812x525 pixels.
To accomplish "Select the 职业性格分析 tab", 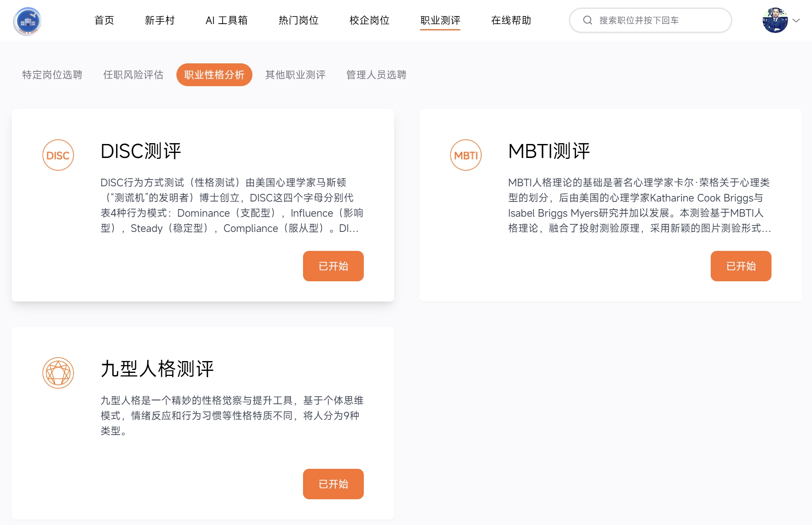I will coord(214,75).
